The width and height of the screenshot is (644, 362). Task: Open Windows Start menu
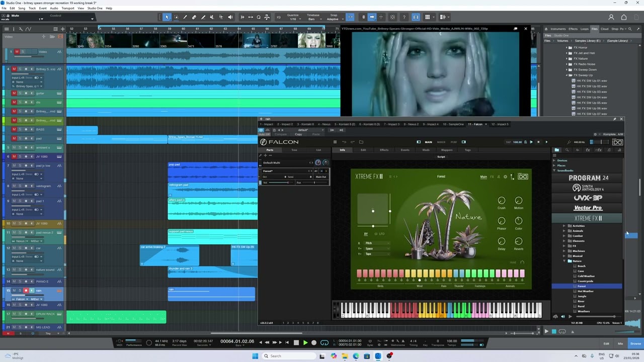255,356
